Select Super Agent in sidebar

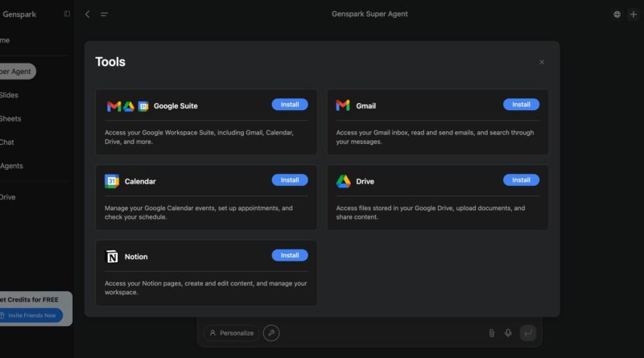[16, 72]
